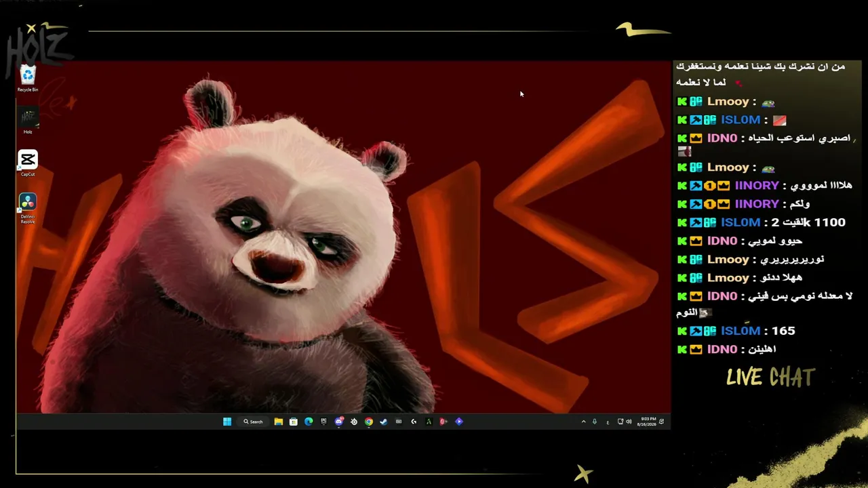
Task: Click the taskbar Search box
Action: click(x=253, y=422)
